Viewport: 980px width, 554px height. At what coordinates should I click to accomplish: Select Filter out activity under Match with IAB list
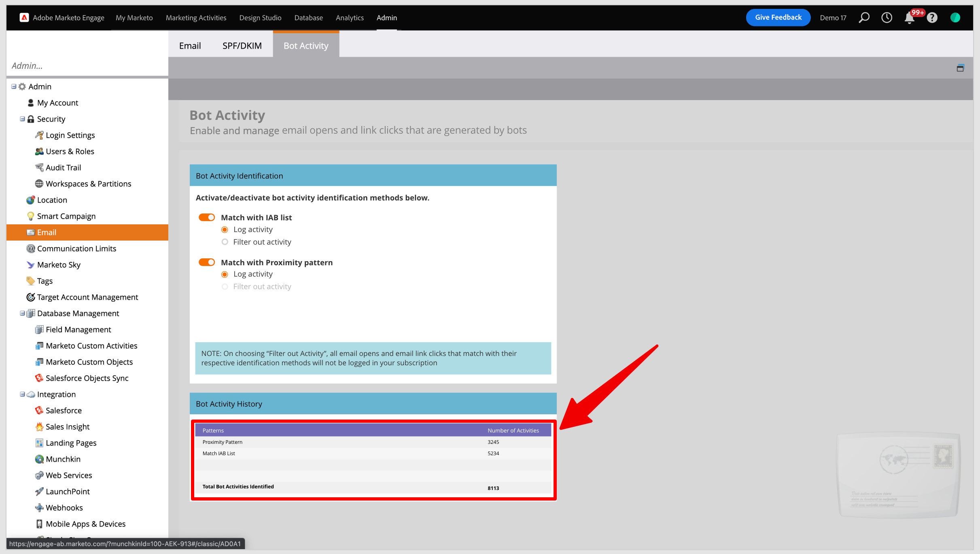(225, 242)
